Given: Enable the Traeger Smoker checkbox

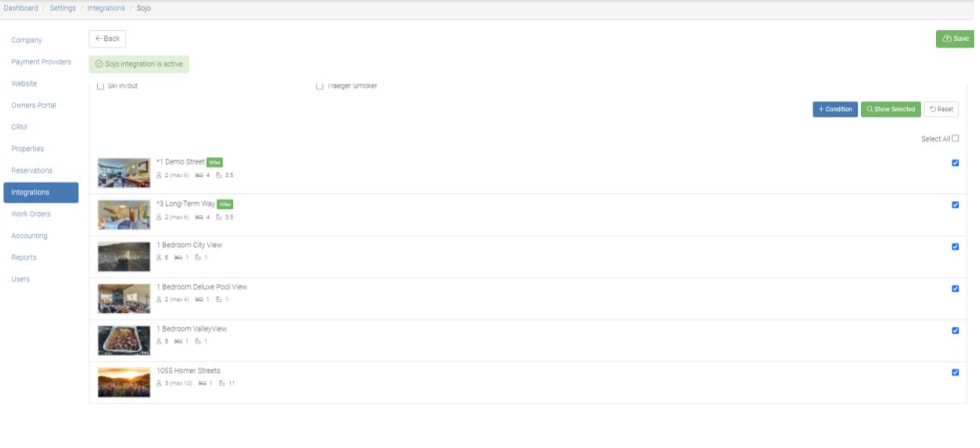Looking at the screenshot, I should pyautogui.click(x=320, y=86).
